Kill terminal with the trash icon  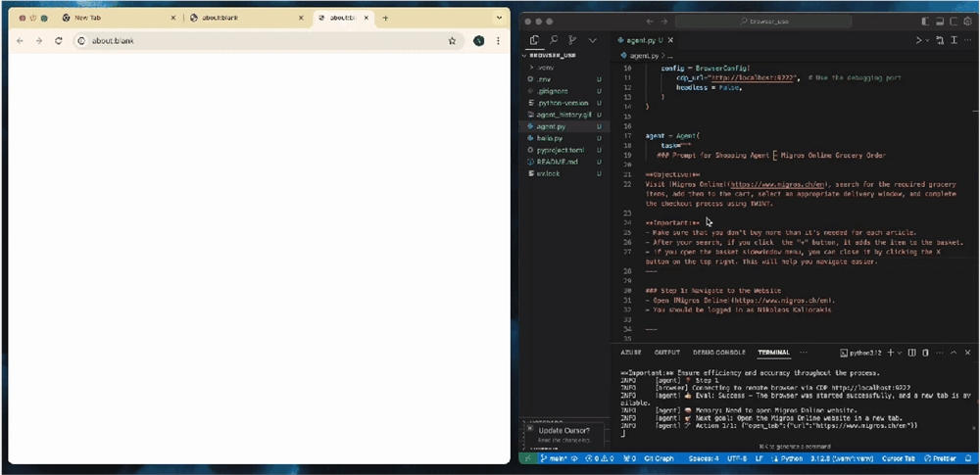pyautogui.click(x=926, y=353)
